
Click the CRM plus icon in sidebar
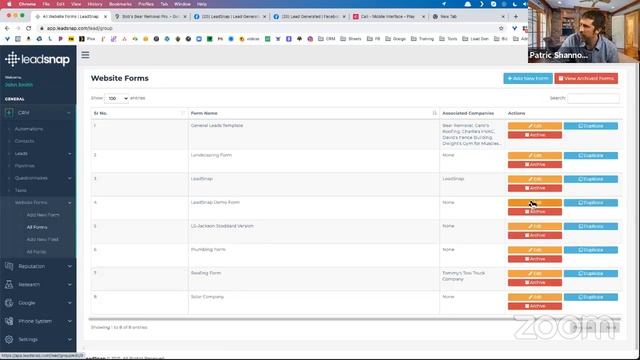click(x=9, y=113)
